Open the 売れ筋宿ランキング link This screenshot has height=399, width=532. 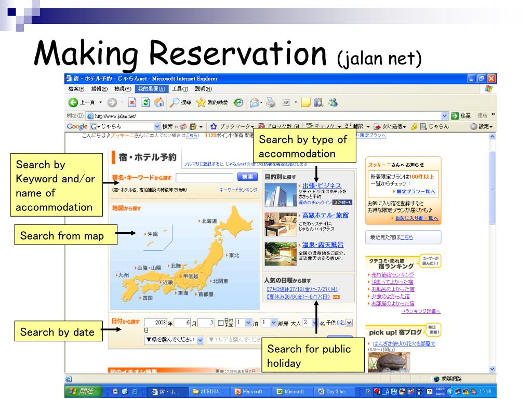pos(393,275)
